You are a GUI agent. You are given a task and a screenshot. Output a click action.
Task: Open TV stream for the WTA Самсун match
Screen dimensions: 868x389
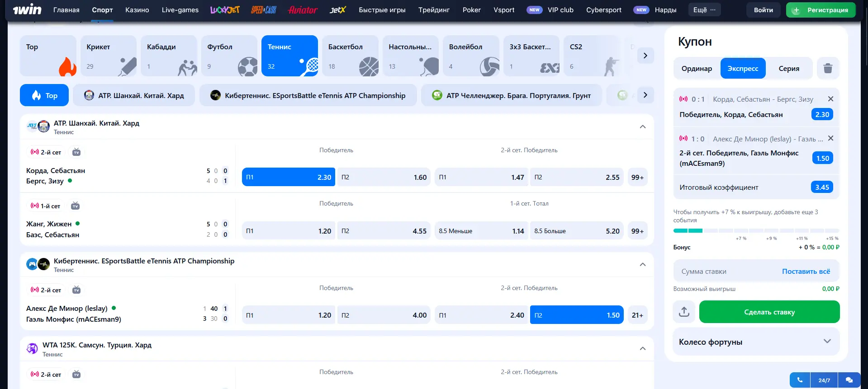point(76,374)
